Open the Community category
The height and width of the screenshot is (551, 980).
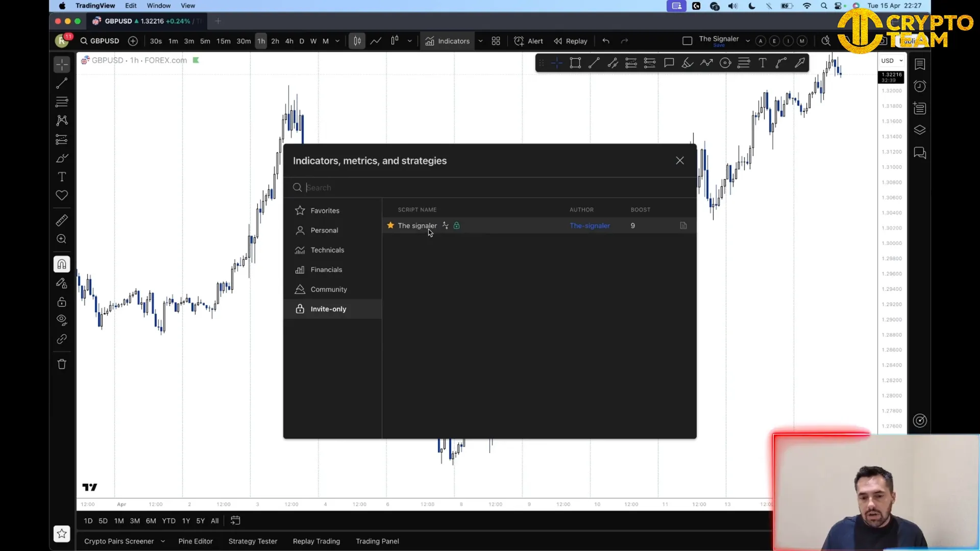pyautogui.click(x=333, y=289)
